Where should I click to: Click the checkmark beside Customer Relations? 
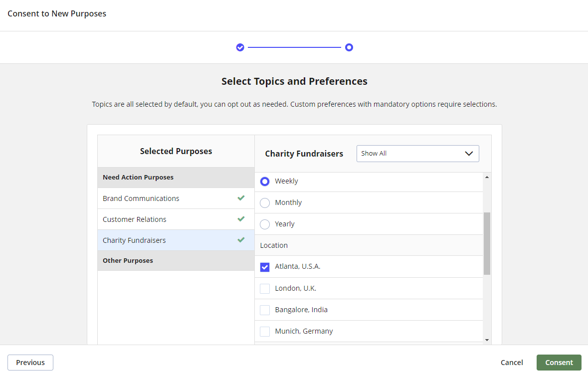click(241, 219)
